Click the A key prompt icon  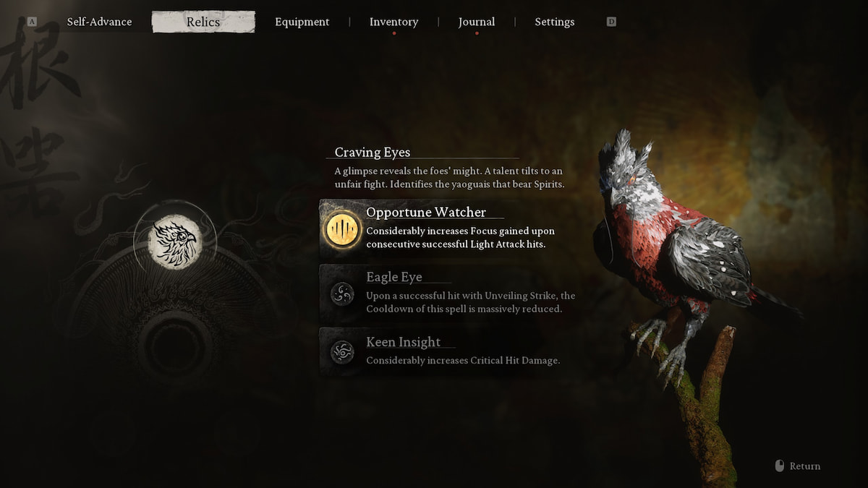(32, 22)
